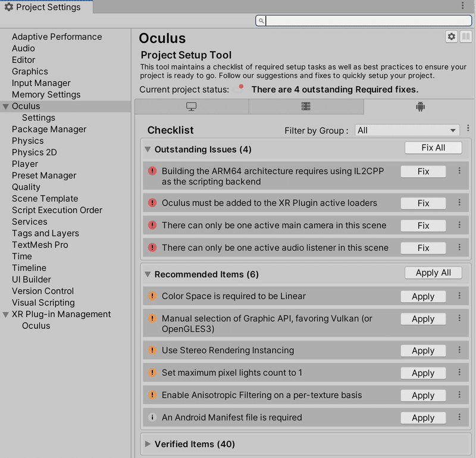The width and height of the screenshot is (476, 458).
Task: Click Fix All for outstanding issues
Action: [x=433, y=148]
